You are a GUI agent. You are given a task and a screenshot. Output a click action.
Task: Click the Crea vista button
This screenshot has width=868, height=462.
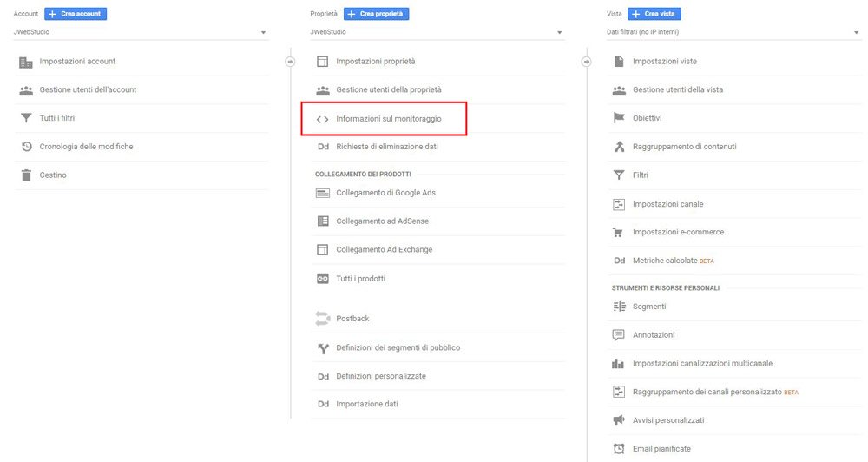[654, 14]
